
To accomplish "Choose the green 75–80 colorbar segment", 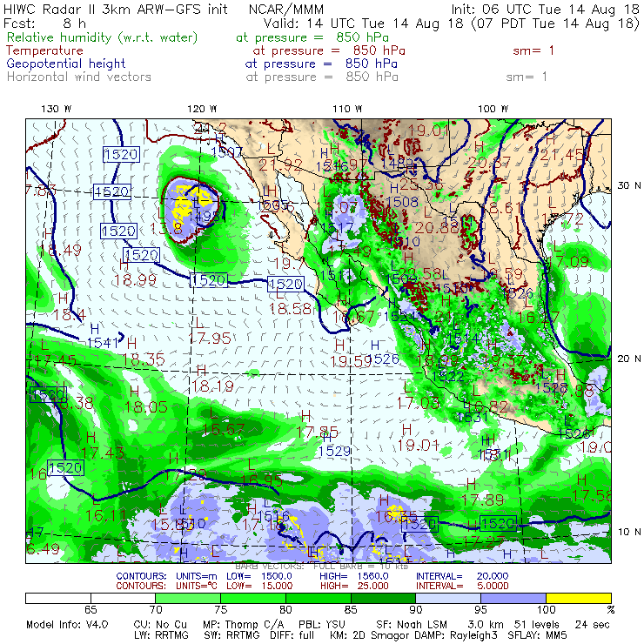I will (x=253, y=598).
